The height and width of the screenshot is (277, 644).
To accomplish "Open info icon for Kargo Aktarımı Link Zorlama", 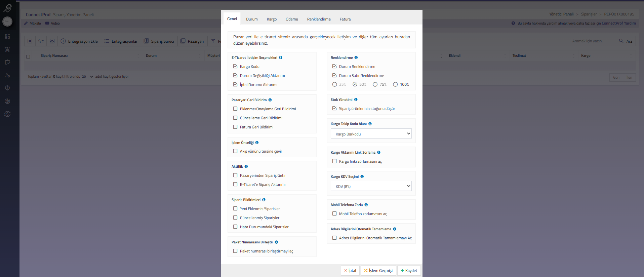I will (x=378, y=152).
